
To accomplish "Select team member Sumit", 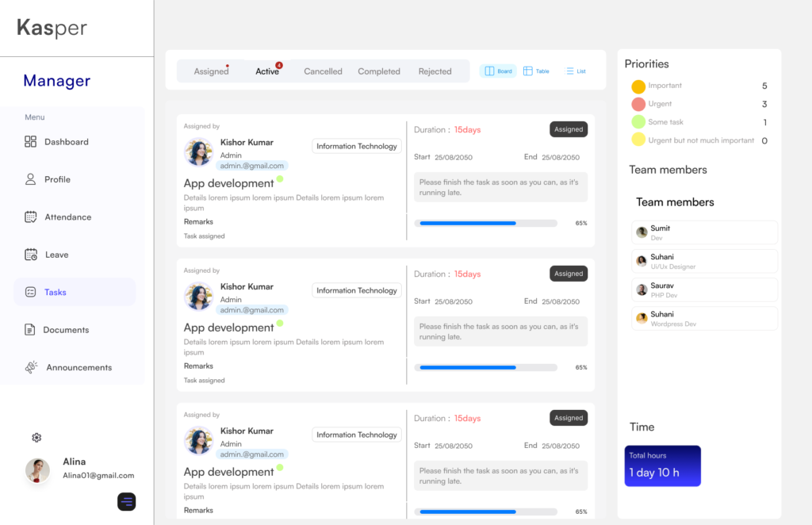I will click(x=704, y=232).
